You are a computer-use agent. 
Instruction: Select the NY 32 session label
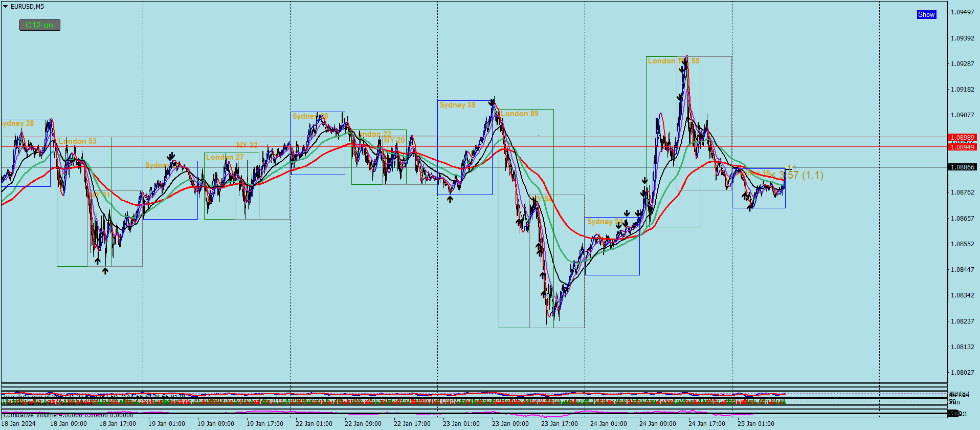247,145
